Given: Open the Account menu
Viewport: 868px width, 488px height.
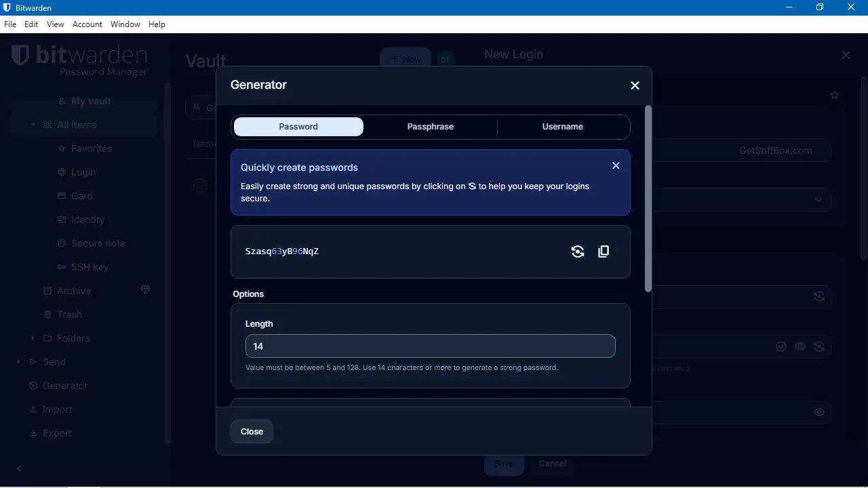Looking at the screenshot, I should click(x=87, y=24).
